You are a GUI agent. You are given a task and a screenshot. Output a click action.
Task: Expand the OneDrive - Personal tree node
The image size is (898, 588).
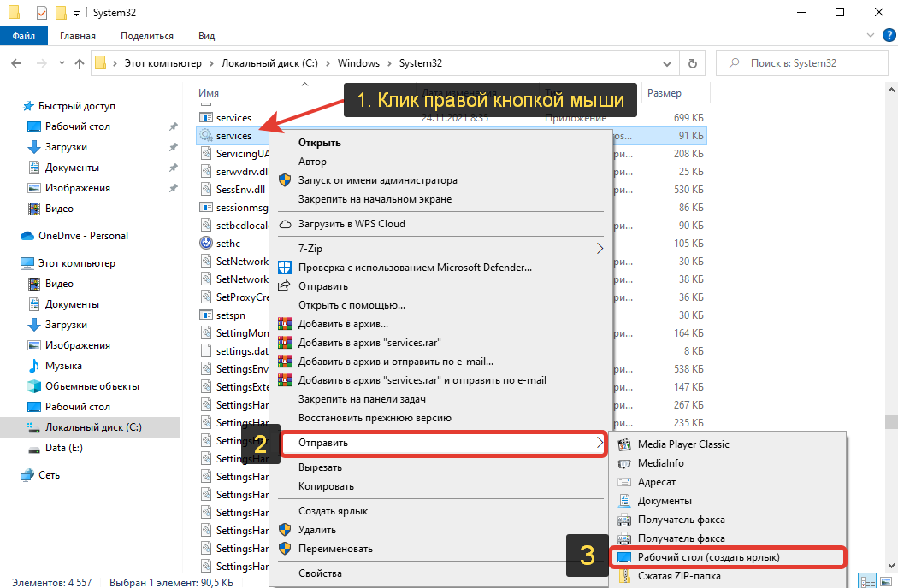(x=9, y=236)
